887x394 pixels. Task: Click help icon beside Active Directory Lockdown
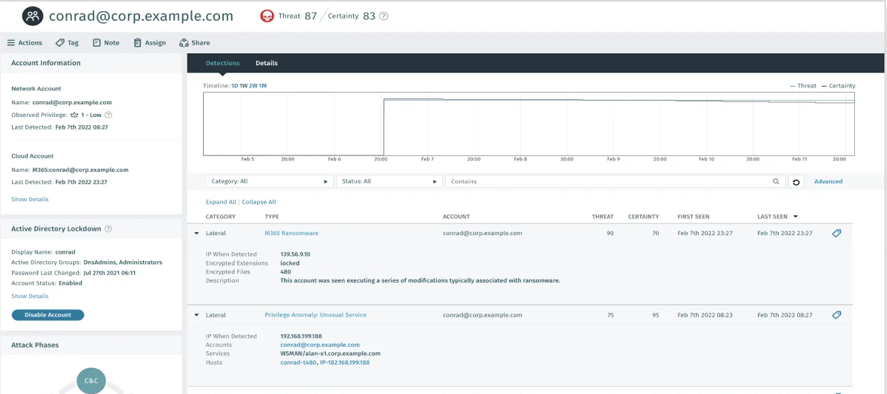click(x=108, y=229)
